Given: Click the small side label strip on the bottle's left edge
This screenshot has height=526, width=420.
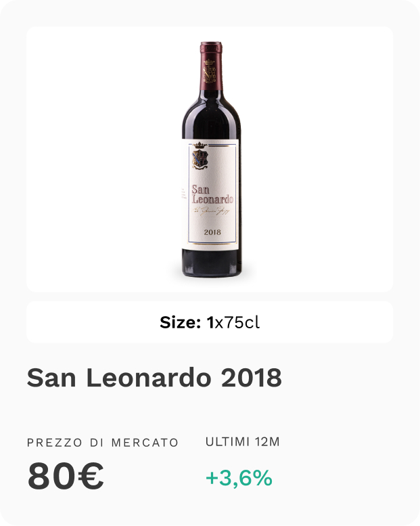Looking at the screenshot, I should point(183,193).
